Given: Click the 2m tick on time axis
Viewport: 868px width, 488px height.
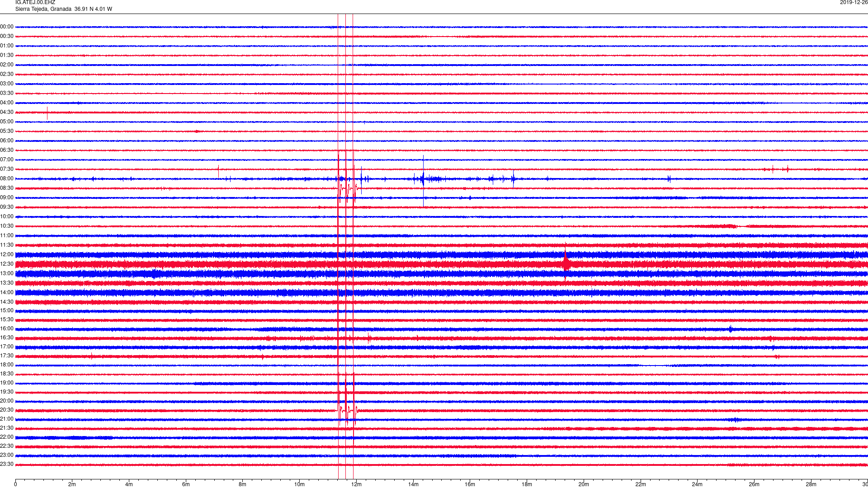Looking at the screenshot, I should click(72, 484).
